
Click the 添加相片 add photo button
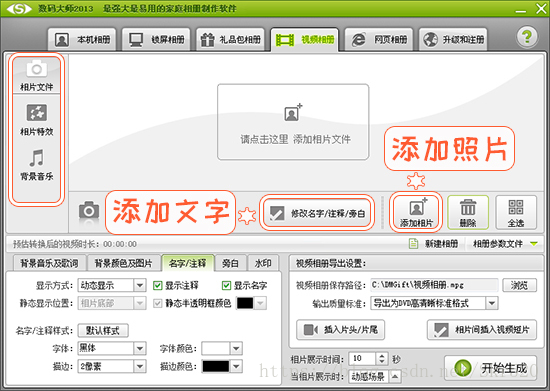point(416,212)
